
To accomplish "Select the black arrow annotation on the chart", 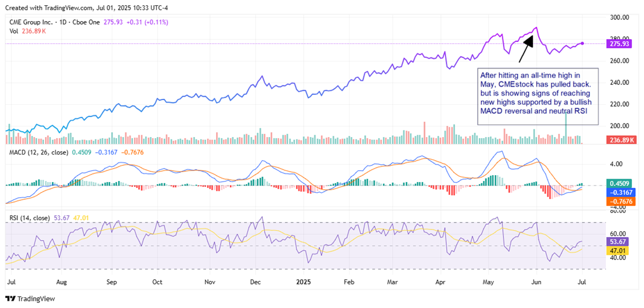I will tap(526, 48).
